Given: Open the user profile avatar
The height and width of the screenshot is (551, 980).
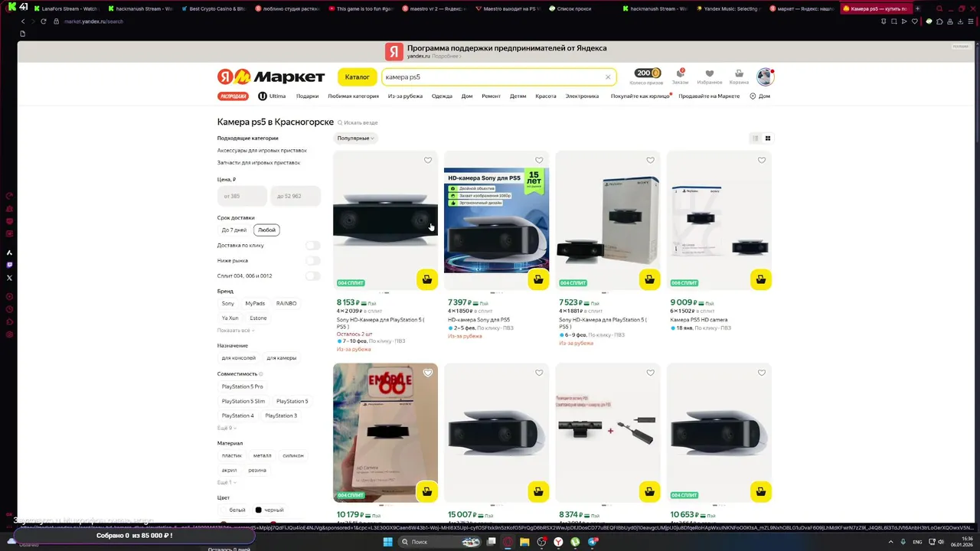Looking at the screenshot, I should coord(765,77).
